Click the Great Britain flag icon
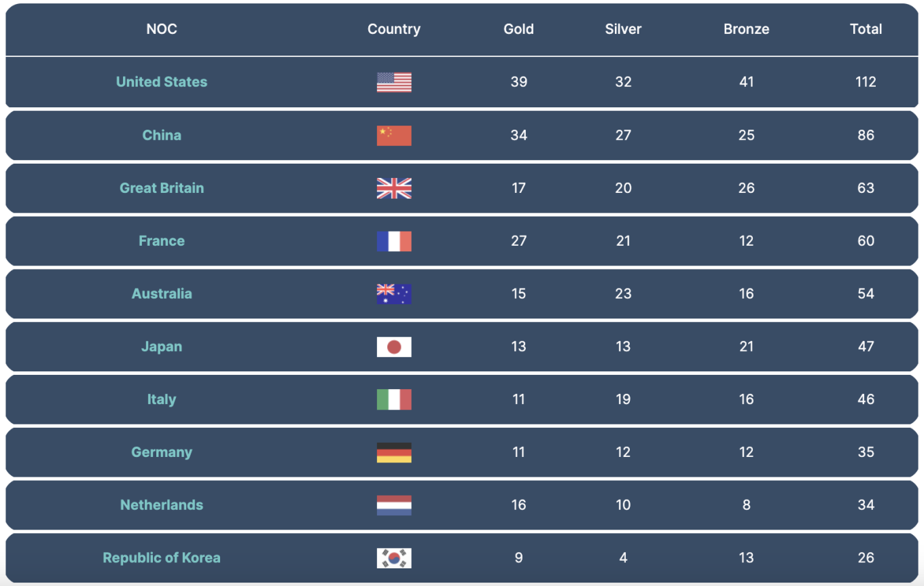 394,188
